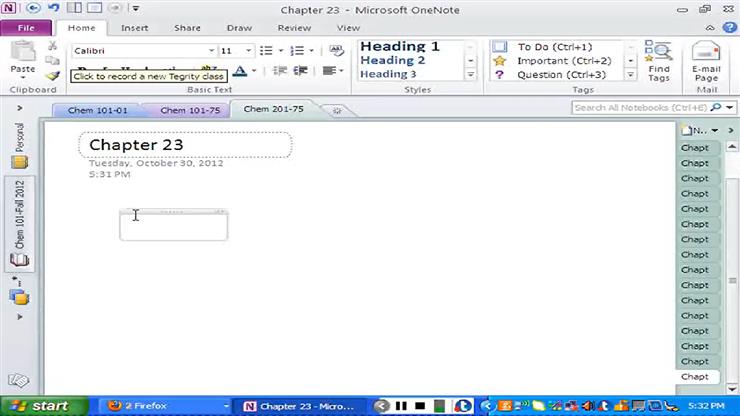Open the New Page dropdown arrow
The width and height of the screenshot is (740, 416).
[715, 130]
